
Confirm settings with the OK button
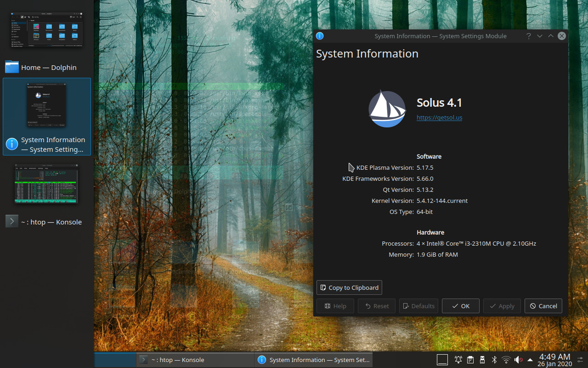460,305
